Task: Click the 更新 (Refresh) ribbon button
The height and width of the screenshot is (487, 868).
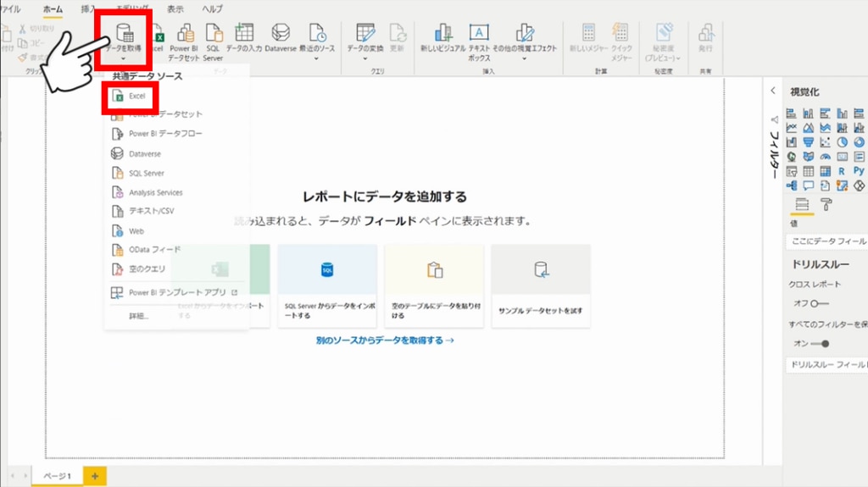Action: coord(397,39)
